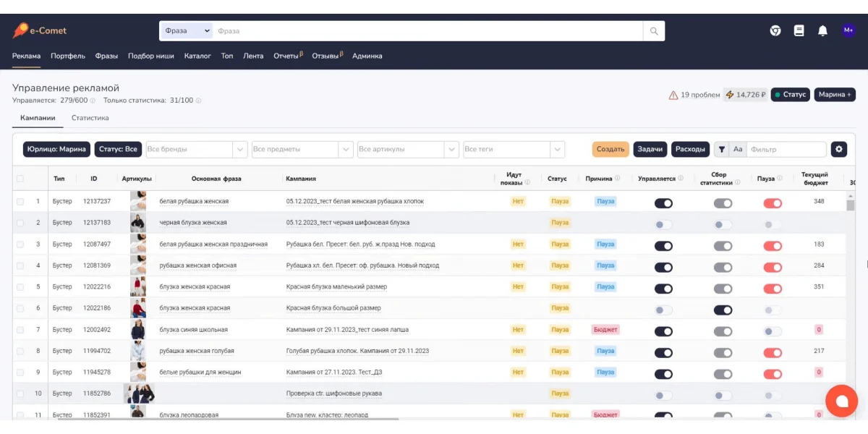Switch to the 'Статистика' tab
The height and width of the screenshot is (434, 868).
[x=90, y=118]
